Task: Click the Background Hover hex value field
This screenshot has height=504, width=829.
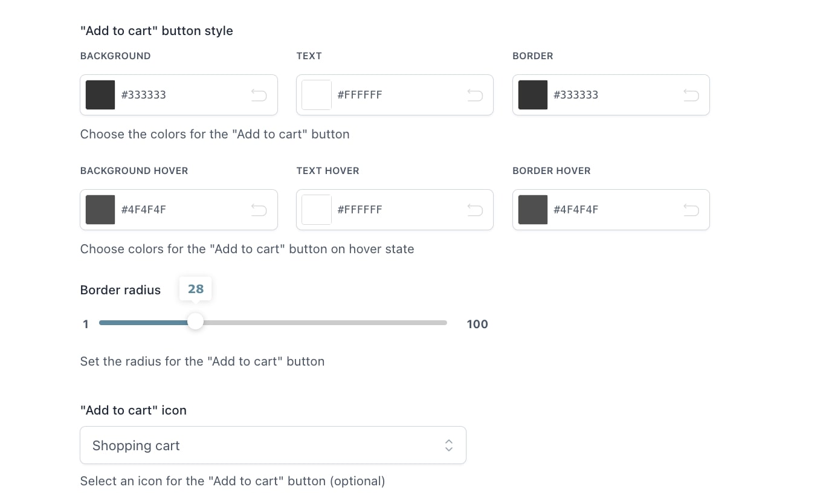Action: (181, 210)
